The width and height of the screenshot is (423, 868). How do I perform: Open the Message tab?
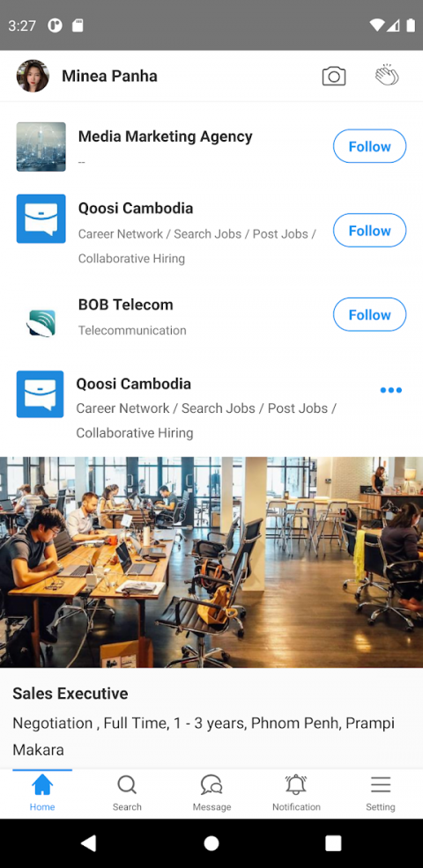(211, 794)
